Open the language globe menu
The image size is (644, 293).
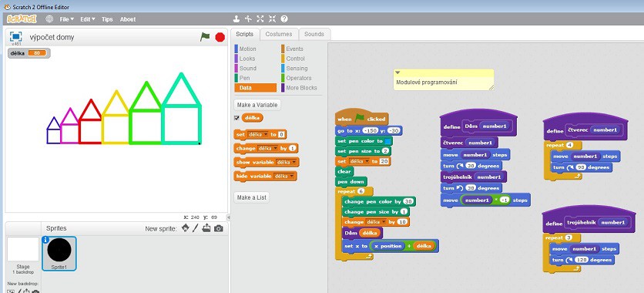[x=49, y=19]
